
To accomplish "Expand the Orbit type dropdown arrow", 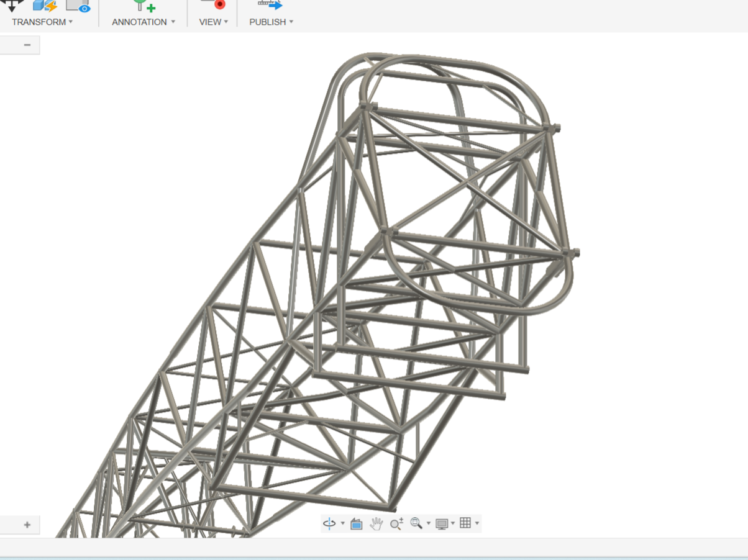I will click(x=342, y=524).
